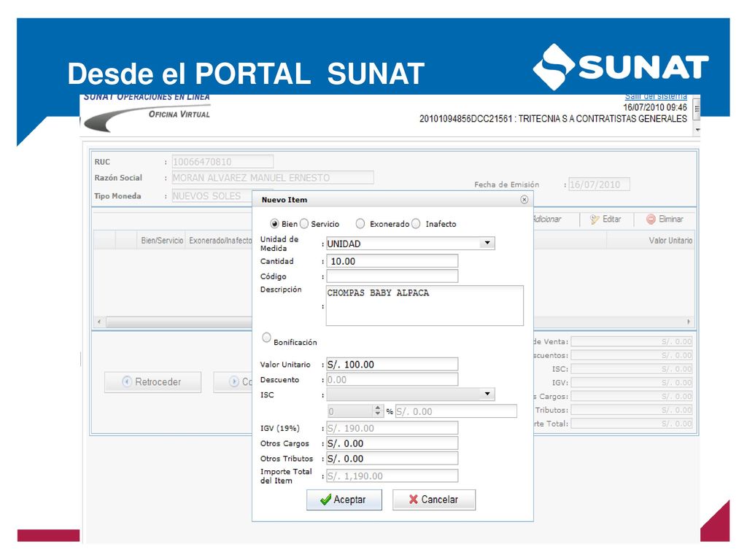The image size is (747, 560).
Task: Click the Eliminar toolbar button
Action: point(665,219)
